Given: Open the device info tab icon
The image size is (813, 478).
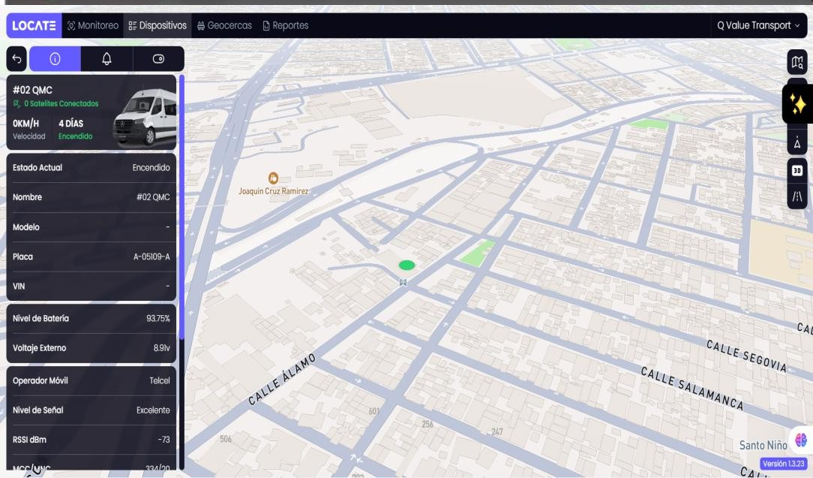Looking at the screenshot, I should pyautogui.click(x=55, y=59).
